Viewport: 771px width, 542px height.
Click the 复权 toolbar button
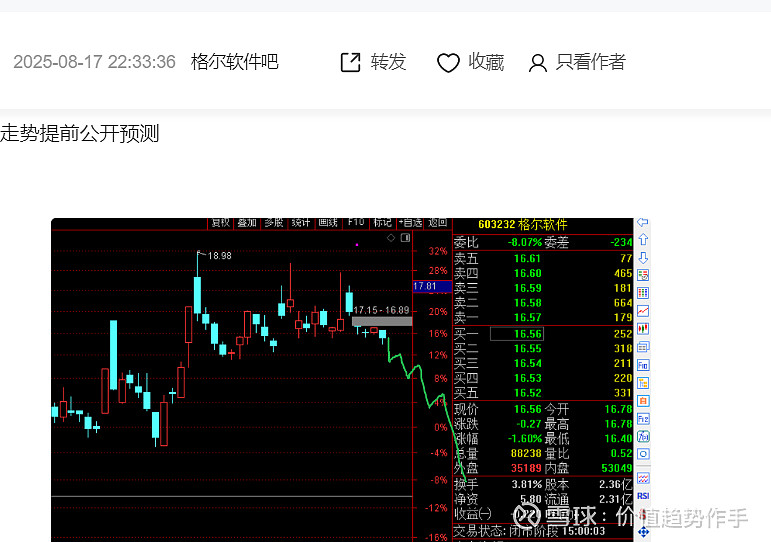pyautogui.click(x=220, y=223)
